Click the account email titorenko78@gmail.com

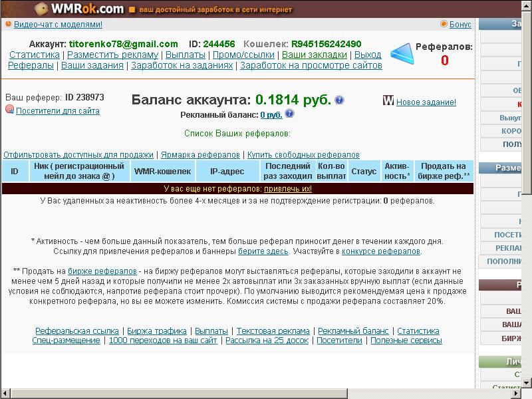124,44
